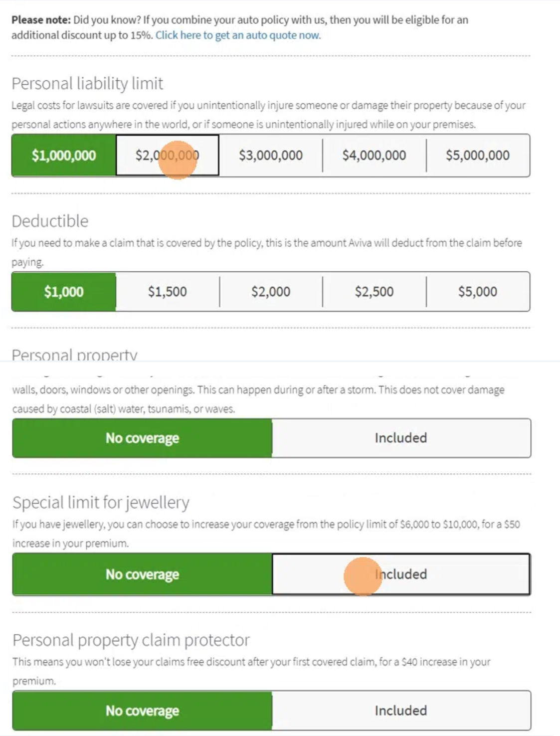
Task: Choose the $2,000 deductible
Action: (271, 292)
